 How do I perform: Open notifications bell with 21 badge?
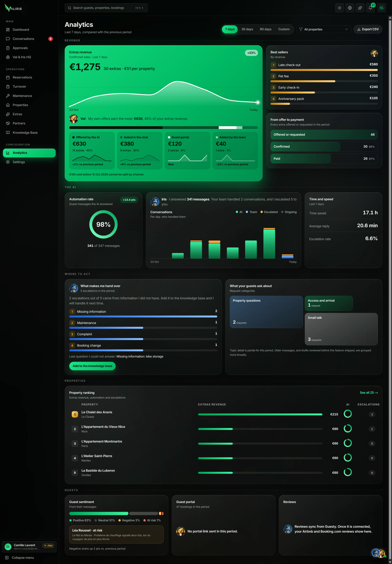click(370, 8)
